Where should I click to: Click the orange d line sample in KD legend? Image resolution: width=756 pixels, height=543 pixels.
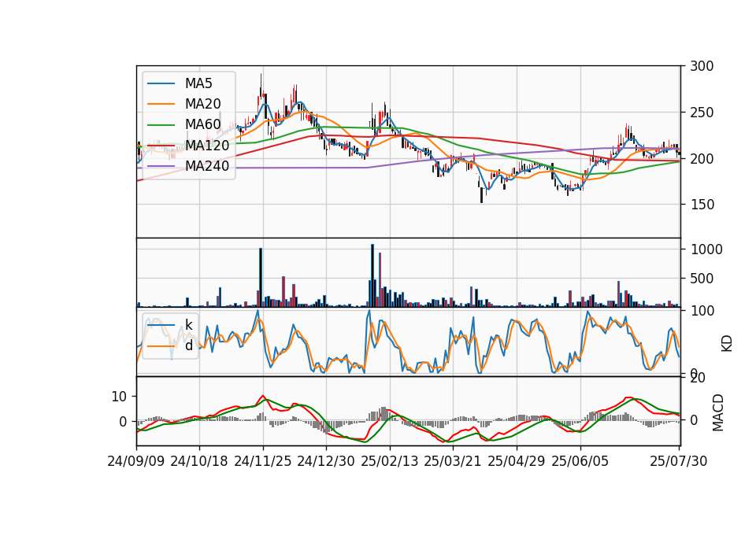(x=161, y=345)
